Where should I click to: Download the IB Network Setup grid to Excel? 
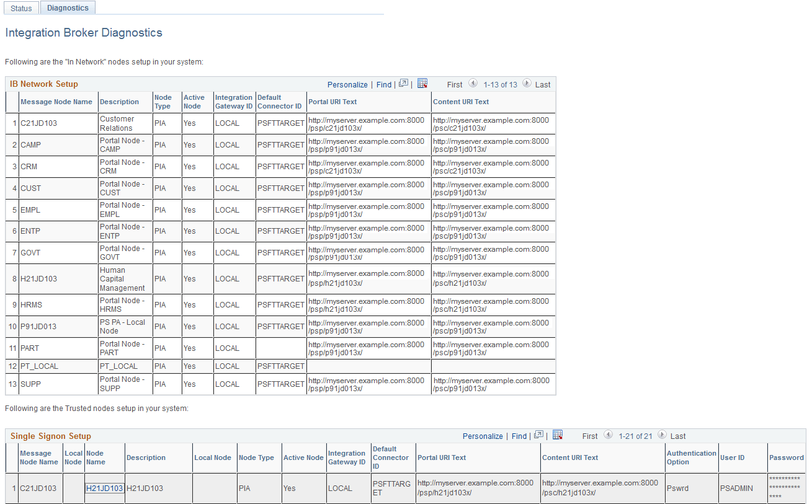tap(422, 83)
